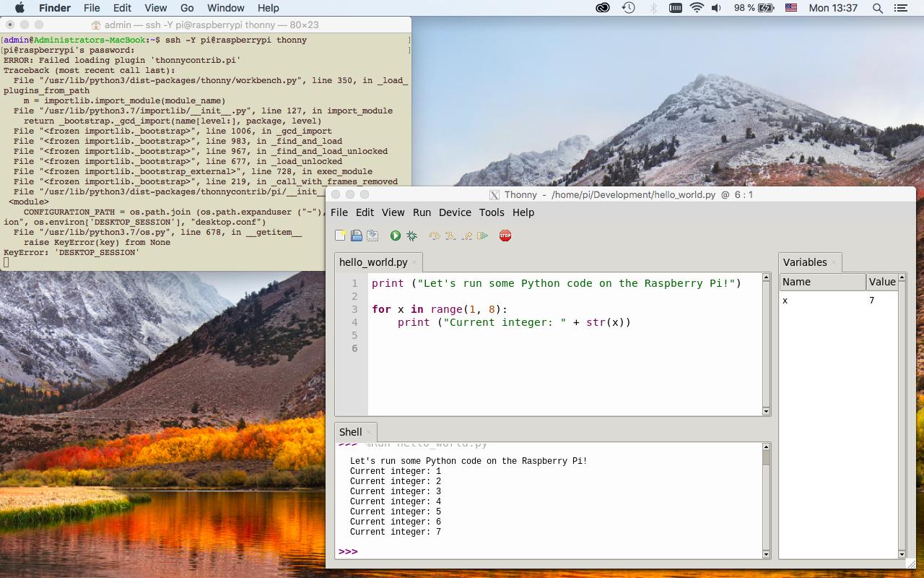Screen dimensions: 924x578
Task: Open the US flag input source menu
Action: (791, 8)
